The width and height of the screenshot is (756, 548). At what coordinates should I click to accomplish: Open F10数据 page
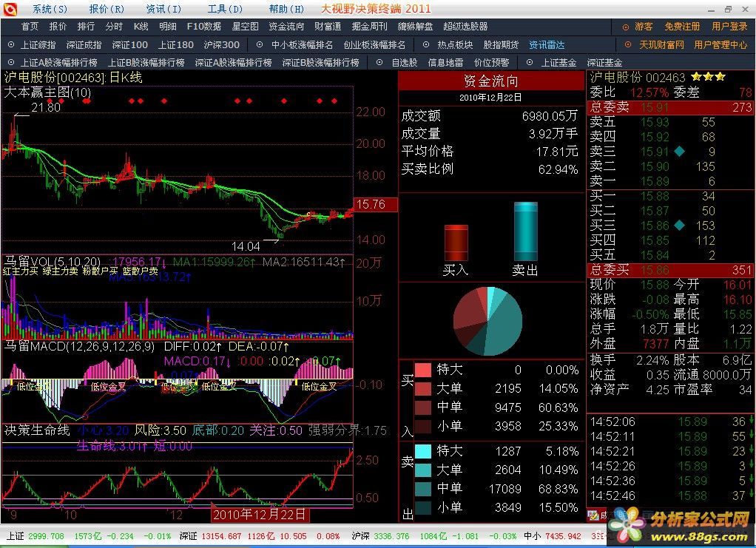click(x=204, y=27)
